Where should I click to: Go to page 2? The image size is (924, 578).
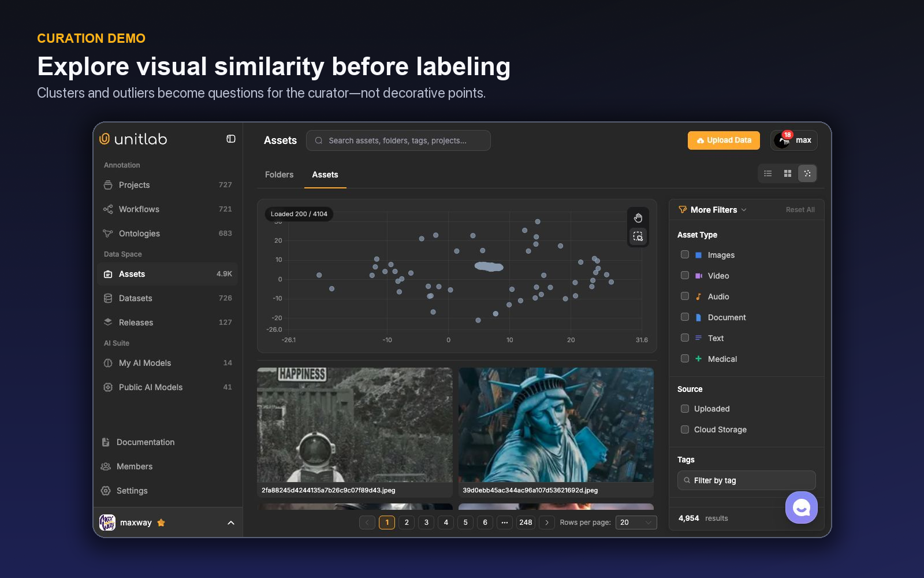coord(407,523)
